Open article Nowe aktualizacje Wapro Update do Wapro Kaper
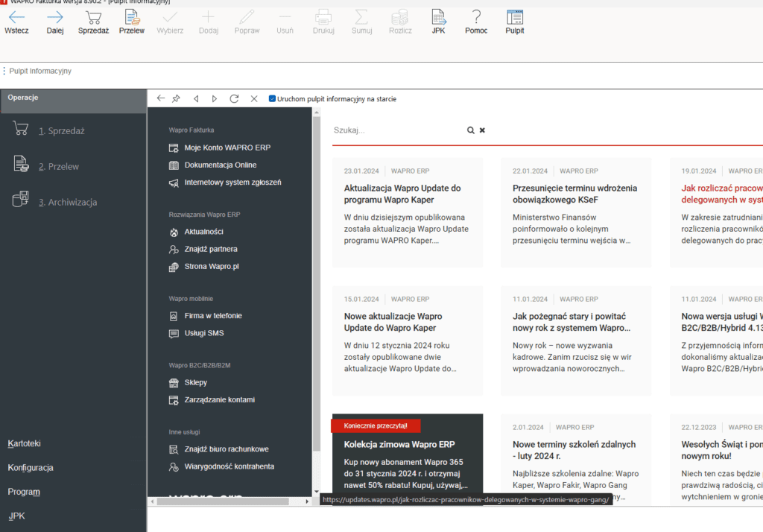This screenshot has height=532, width=763. click(393, 322)
